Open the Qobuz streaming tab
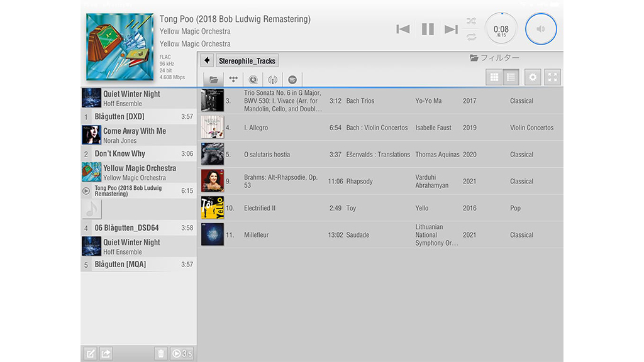644x362 pixels. point(253,79)
